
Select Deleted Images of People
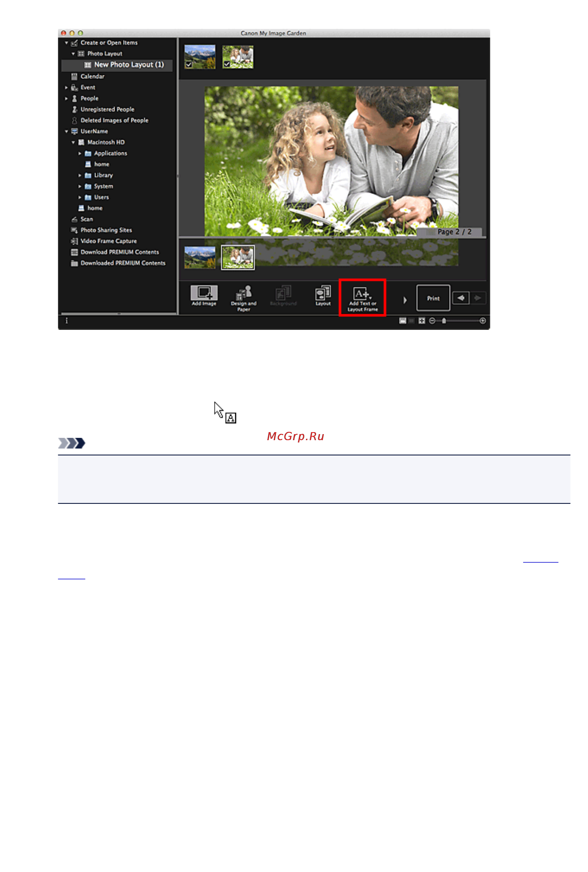114,120
